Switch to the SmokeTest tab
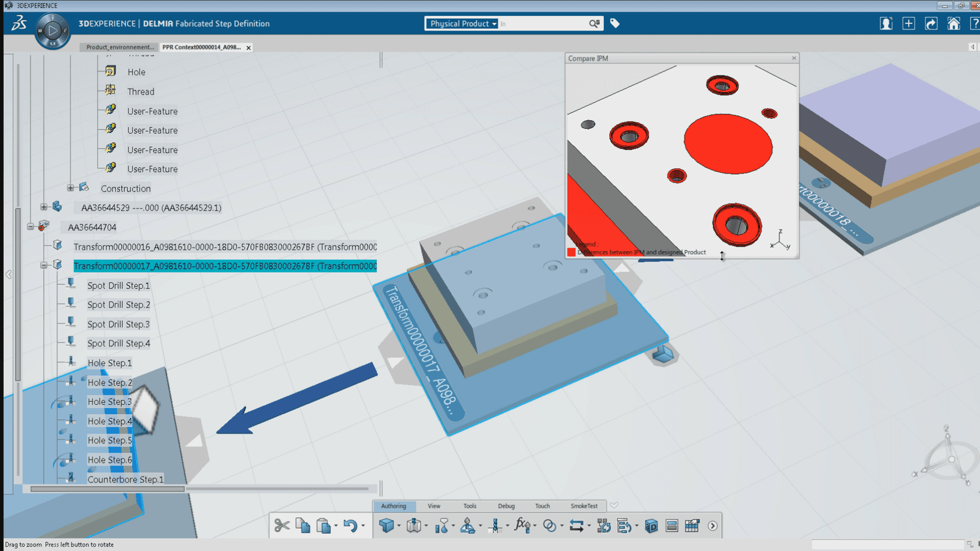Screen dimensions: 980x551 [x=584, y=506]
